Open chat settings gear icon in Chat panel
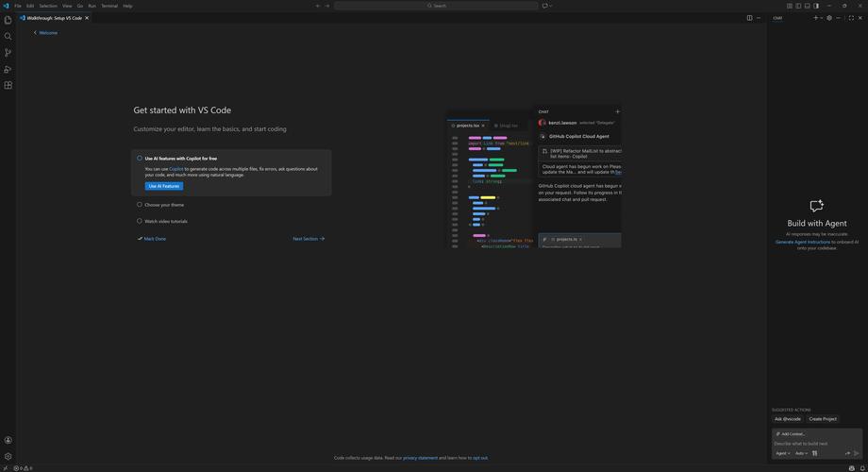The image size is (868, 472). 829,18
